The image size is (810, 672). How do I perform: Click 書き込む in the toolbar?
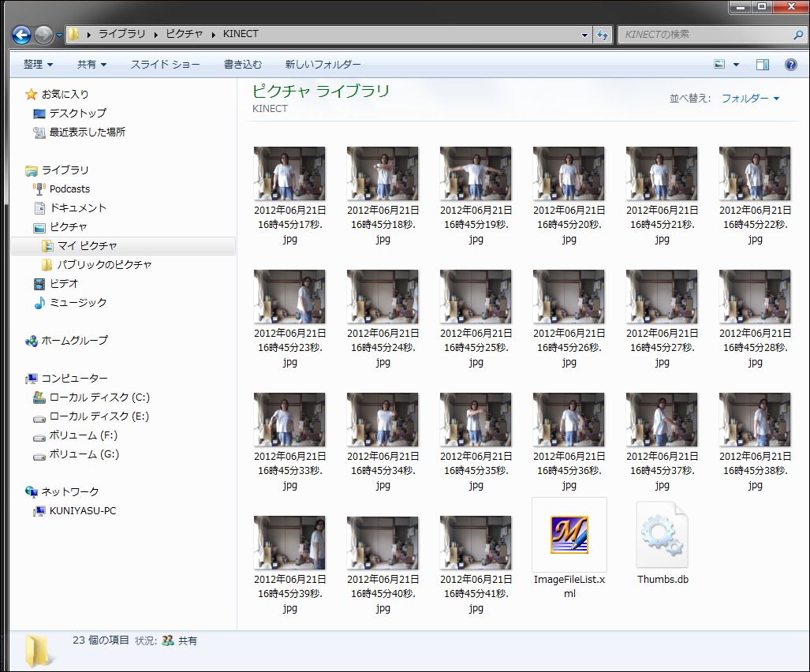pyautogui.click(x=242, y=64)
